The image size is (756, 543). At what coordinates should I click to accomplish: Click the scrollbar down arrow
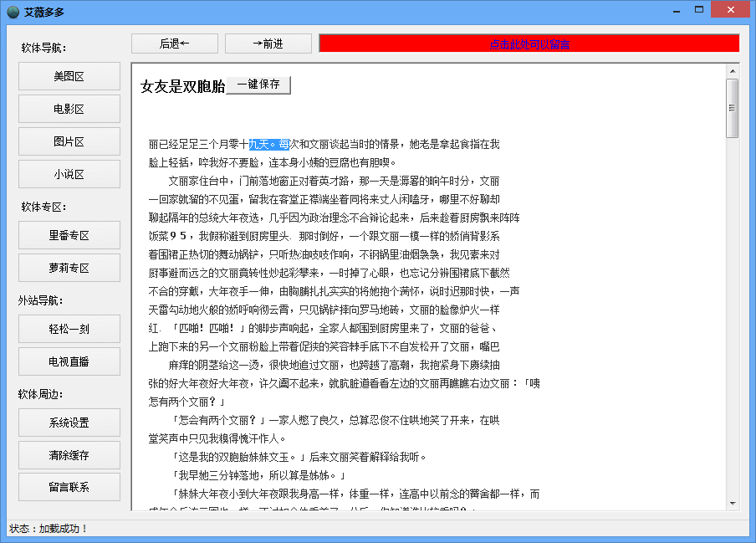(733, 504)
